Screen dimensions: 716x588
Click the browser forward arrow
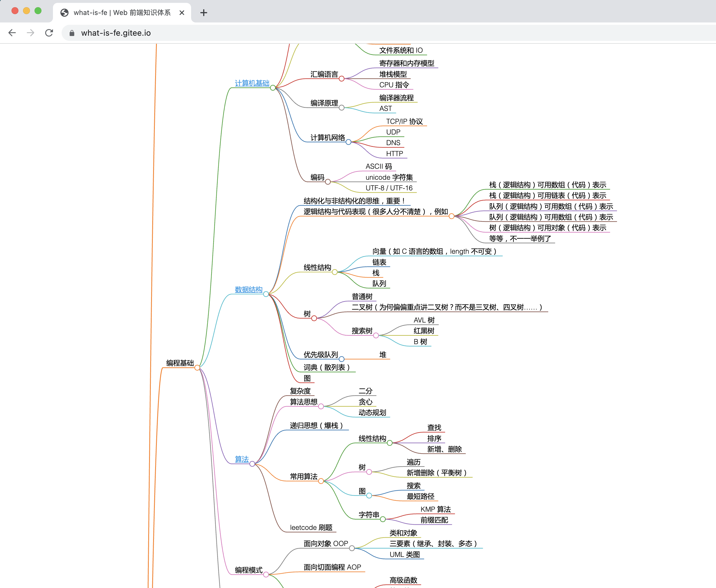pyautogui.click(x=31, y=33)
